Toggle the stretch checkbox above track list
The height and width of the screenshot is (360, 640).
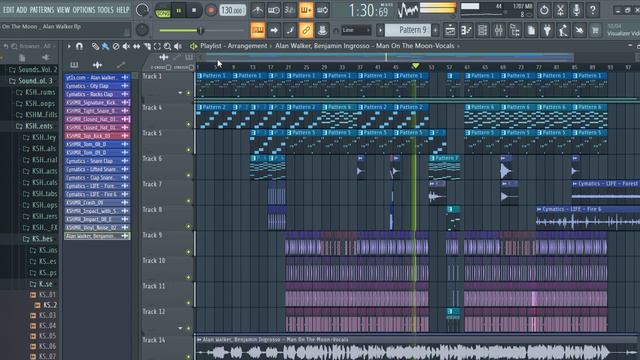point(191,67)
